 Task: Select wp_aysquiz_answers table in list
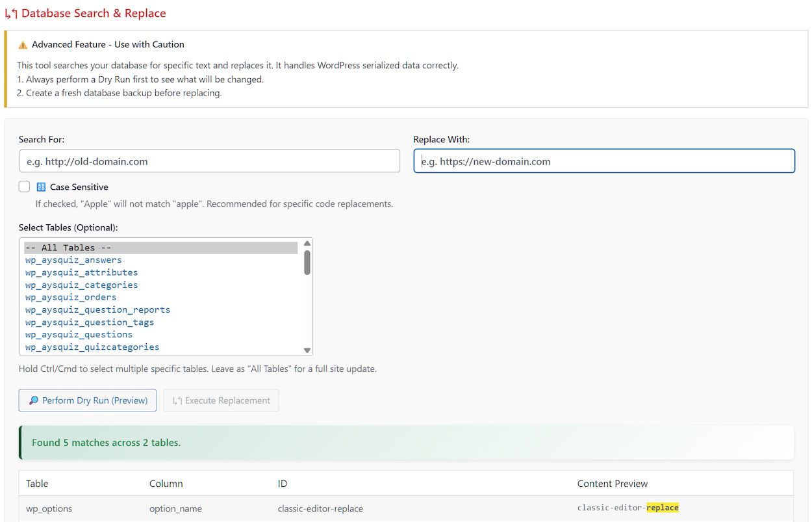[x=73, y=260]
